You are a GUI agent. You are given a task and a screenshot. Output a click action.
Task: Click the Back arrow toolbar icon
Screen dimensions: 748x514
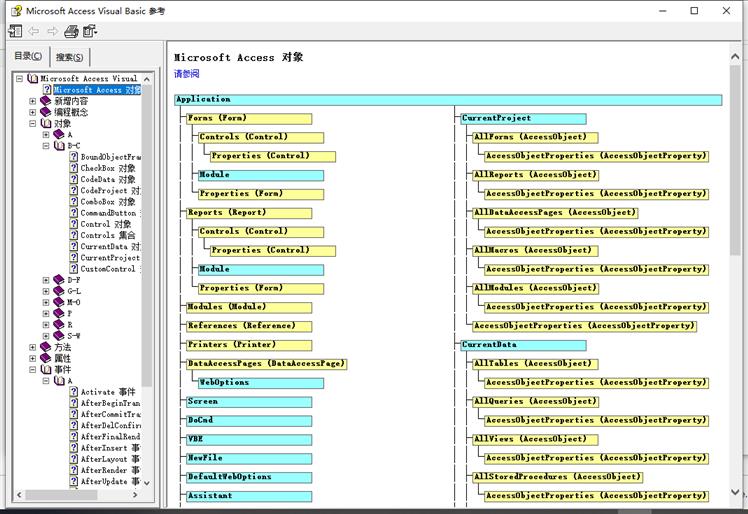tap(33, 31)
